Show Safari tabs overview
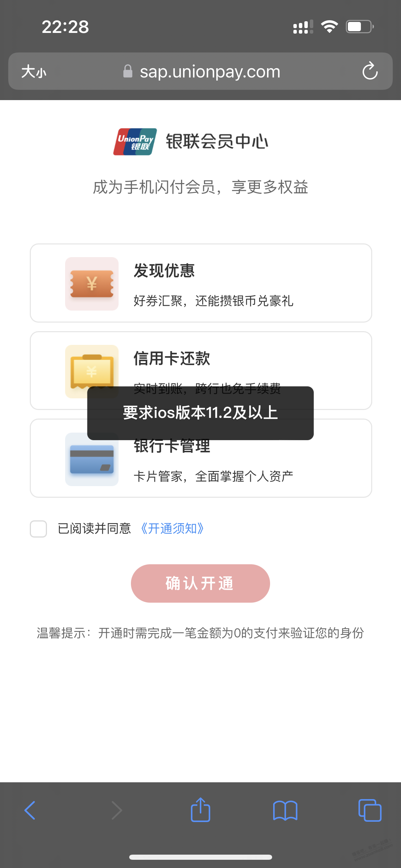The width and height of the screenshot is (401, 868). [x=369, y=810]
